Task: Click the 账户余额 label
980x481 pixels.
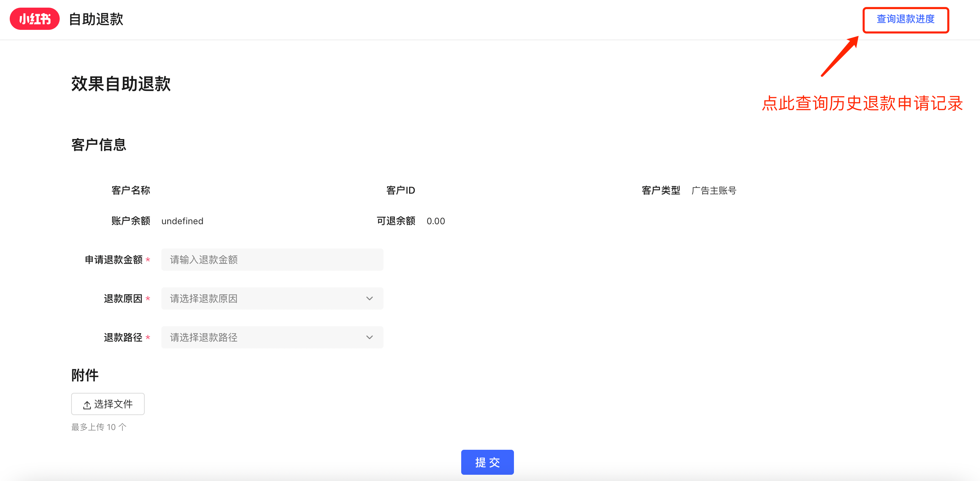Action: [x=131, y=221]
